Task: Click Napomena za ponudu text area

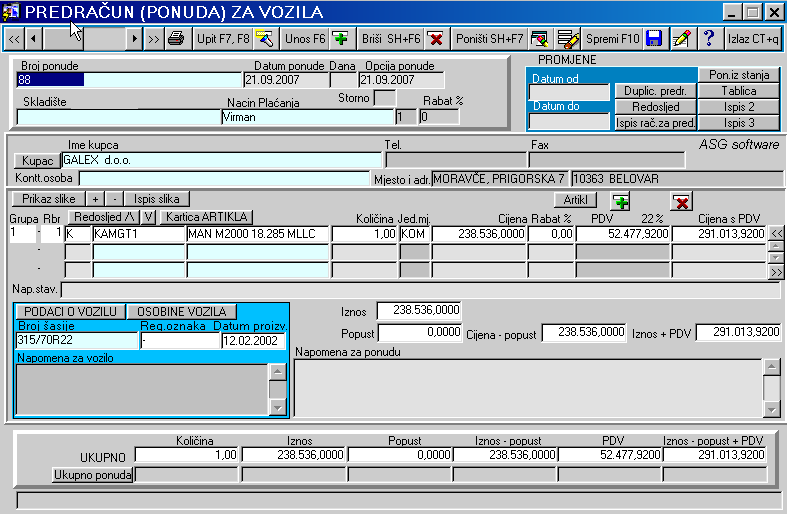Action: [528, 388]
